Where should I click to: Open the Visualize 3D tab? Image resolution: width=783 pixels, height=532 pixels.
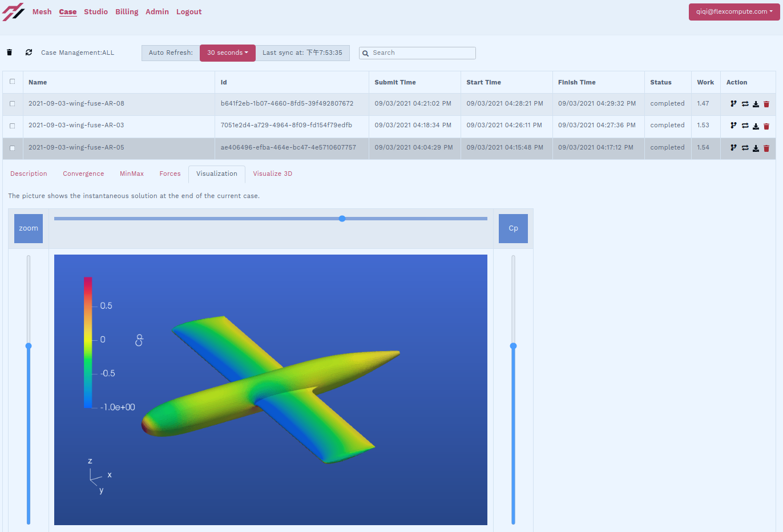[272, 174]
